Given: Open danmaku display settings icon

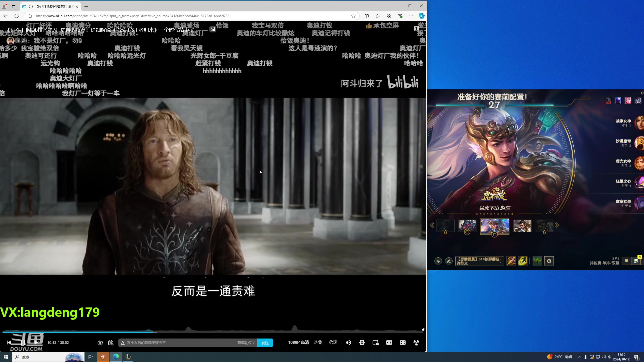Looking at the screenshot, I should point(111,343).
